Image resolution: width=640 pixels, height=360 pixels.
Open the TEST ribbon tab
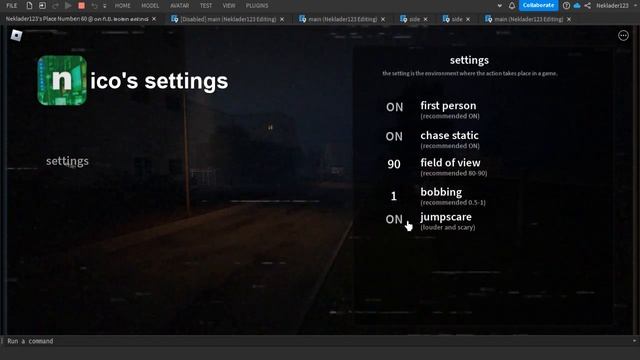tap(206, 6)
